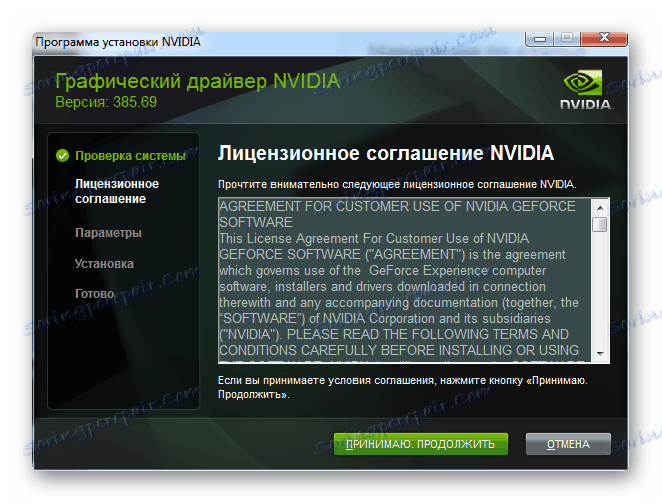662x504 pixels.
Task: Select the Параметры step in sidebar
Action: tap(109, 233)
